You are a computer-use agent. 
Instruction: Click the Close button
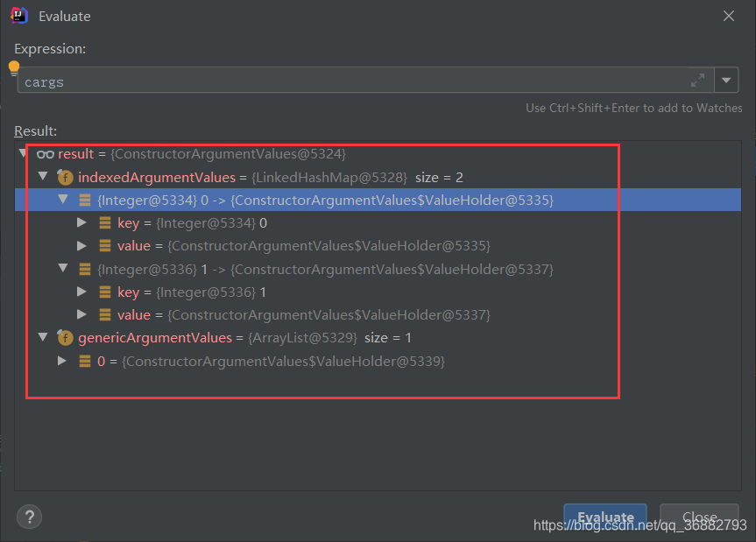[x=699, y=517]
